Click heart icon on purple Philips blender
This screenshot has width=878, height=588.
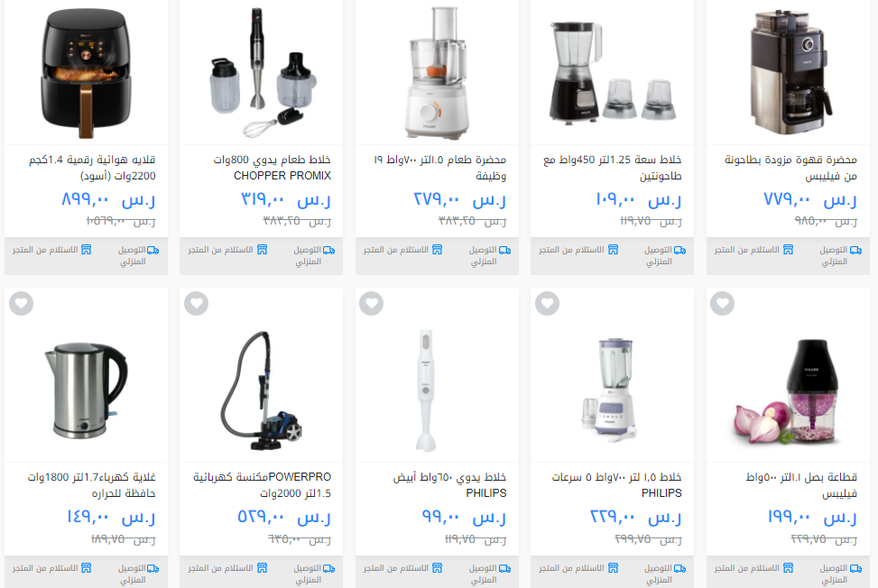tap(547, 304)
